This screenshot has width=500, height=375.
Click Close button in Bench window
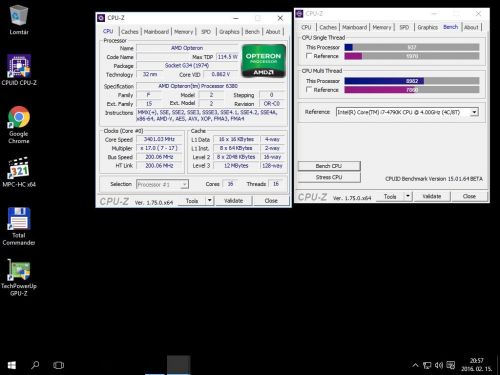click(469, 196)
